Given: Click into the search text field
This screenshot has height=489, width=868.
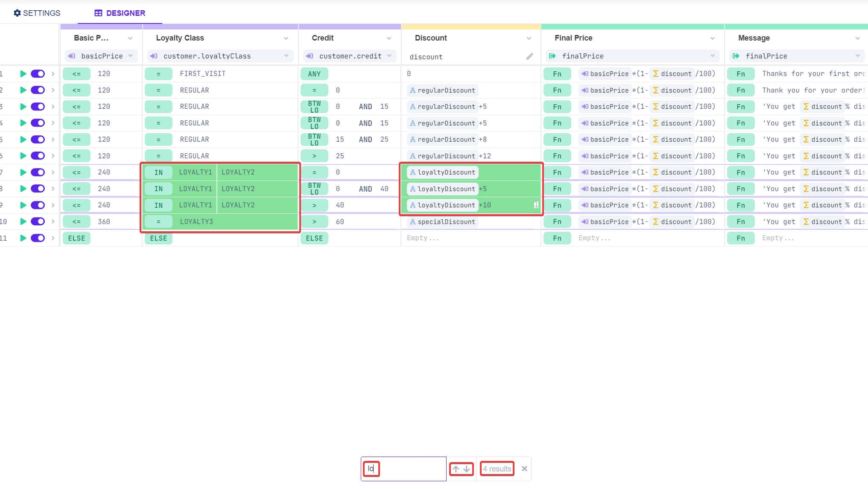Looking at the screenshot, I should point(403,469).
